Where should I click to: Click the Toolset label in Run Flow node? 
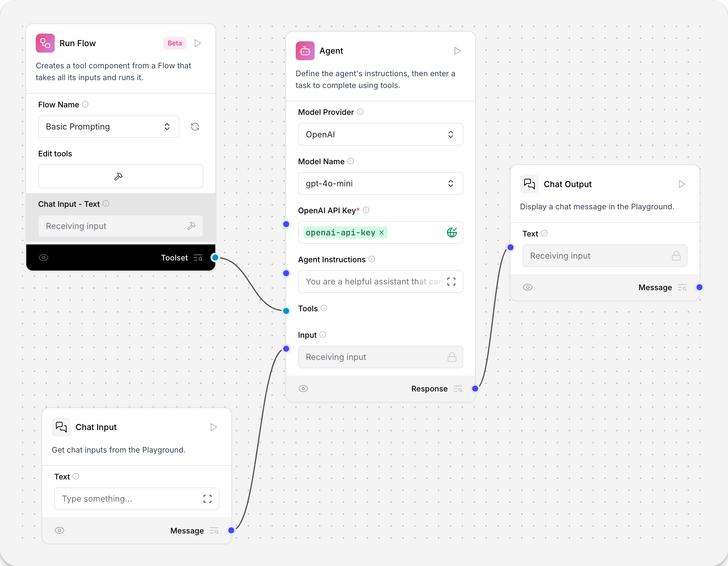tap(174, 257)
